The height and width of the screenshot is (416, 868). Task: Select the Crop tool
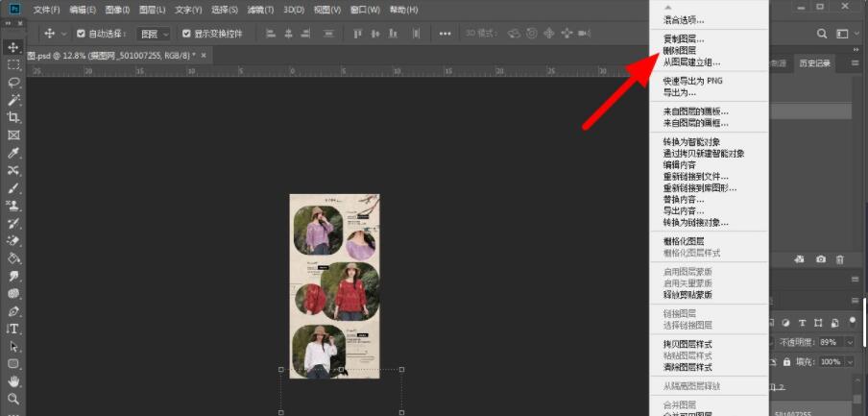13,117
